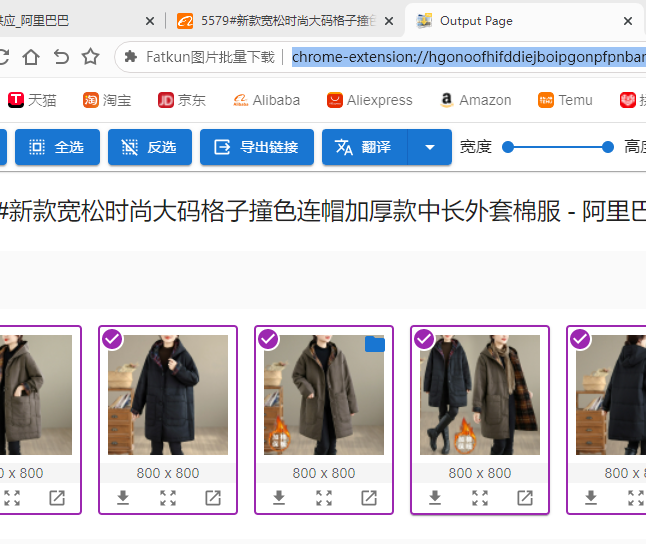View brown coat with folder image fullscreen
Image resolution: width=646 pixels, height=544 pixels.
click(x=324, y=498)
